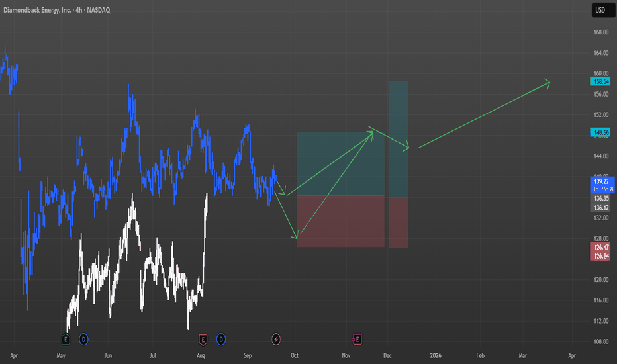This screenshot has width=617, height=364.
Task: Click the Dec label on the time axis
Action: 388,355
